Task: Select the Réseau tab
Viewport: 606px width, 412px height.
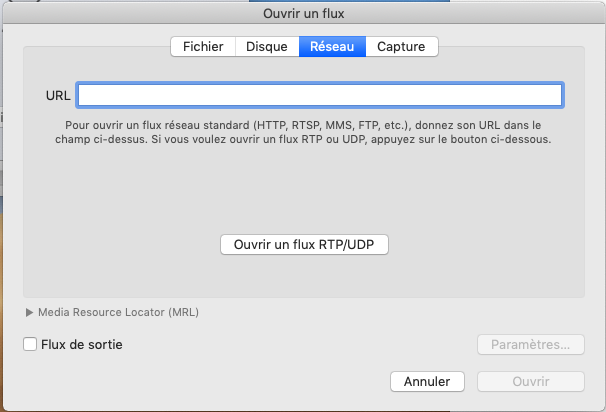Action: click(332, 47)
